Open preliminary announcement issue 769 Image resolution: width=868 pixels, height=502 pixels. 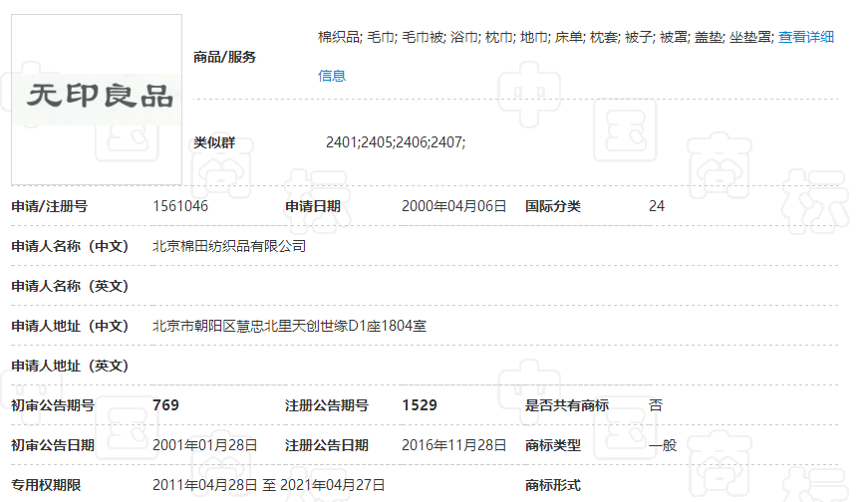(x=165, y=405)
